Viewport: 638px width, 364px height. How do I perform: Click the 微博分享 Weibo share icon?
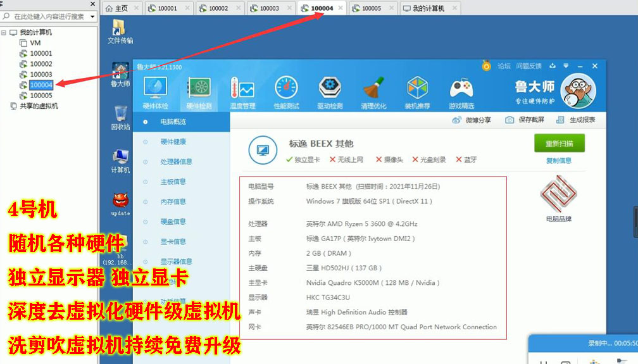tap(456, 120)
